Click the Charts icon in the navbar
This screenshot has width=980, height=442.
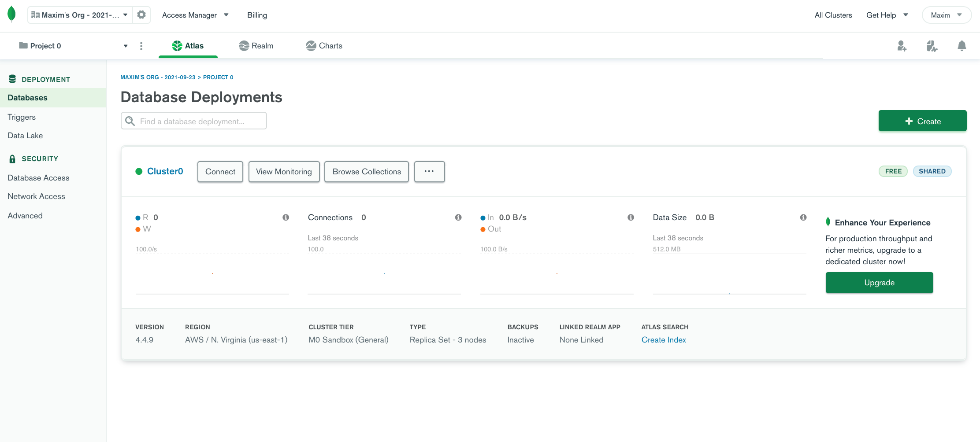pos(311,45)
